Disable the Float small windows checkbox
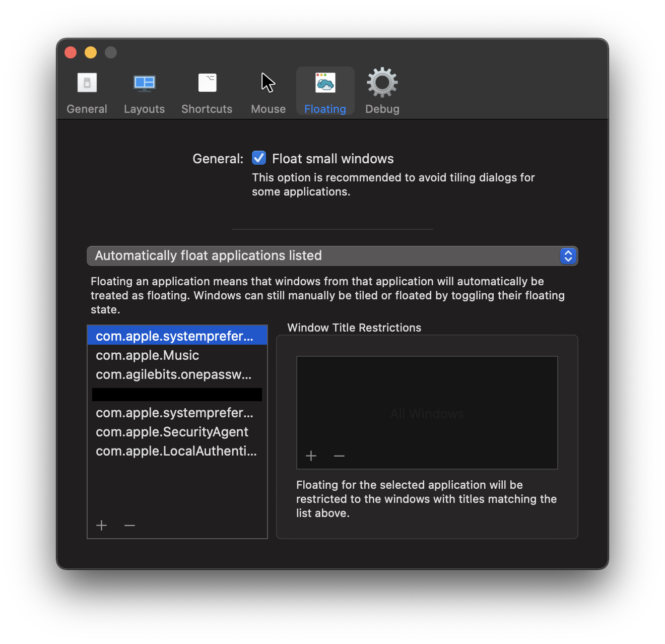Viewport: 665px width, 644px height. point(258,158)
